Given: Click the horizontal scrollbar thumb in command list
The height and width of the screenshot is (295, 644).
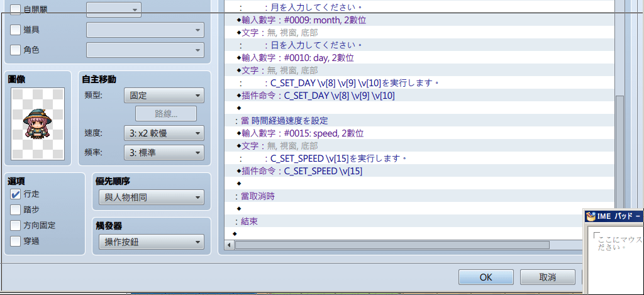Looking at the screenshot, I should pyautogui.click(x=392, y=245).
